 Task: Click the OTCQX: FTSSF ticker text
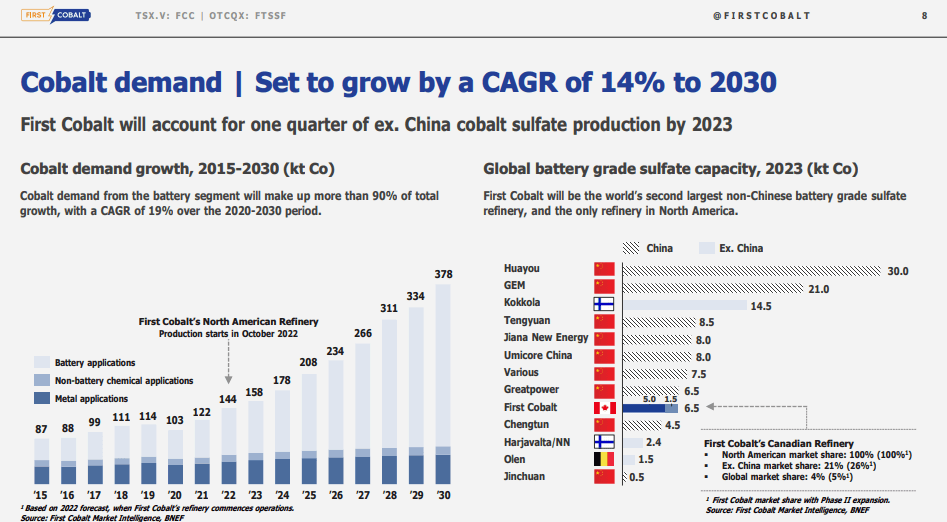pos(248,16)
